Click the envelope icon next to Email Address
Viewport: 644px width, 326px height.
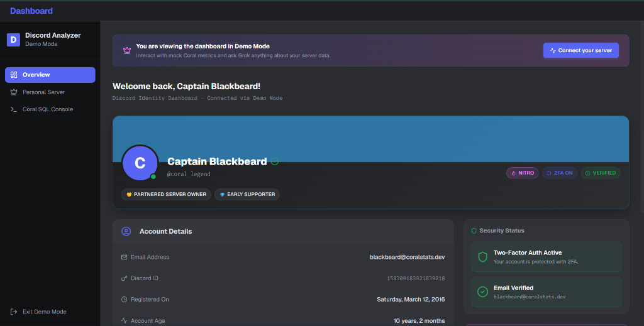[x=124, y=257]
